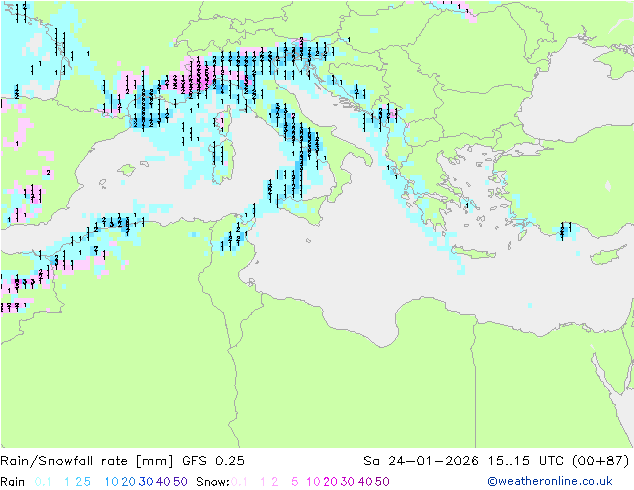Select the 'GFS 0.25' model label
634x490 pixels.
coord(213,461)
